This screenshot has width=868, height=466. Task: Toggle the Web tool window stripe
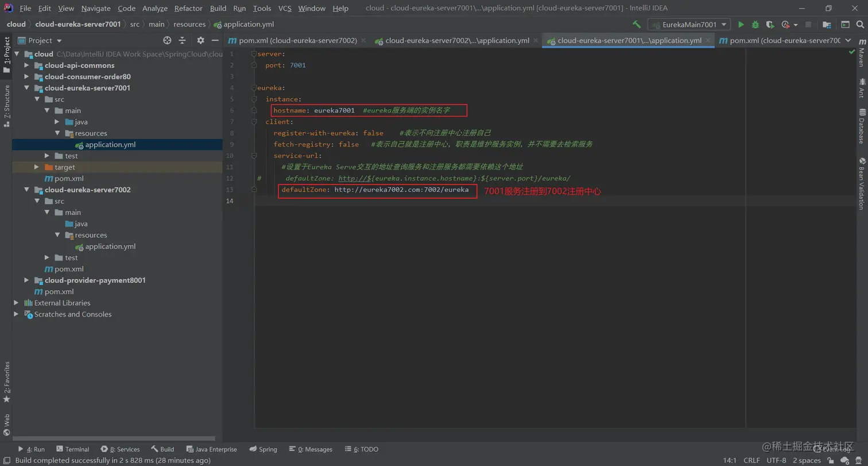[x=6, y=425]
